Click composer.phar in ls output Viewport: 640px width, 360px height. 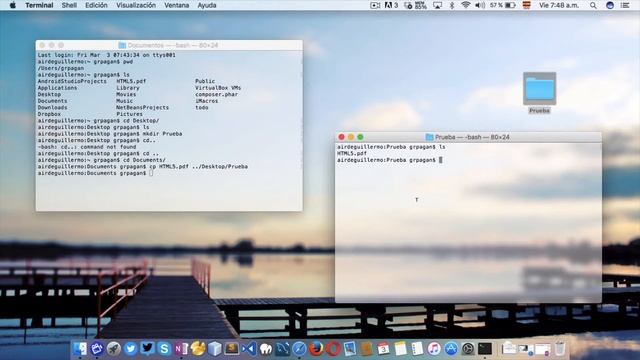point(216,94)
